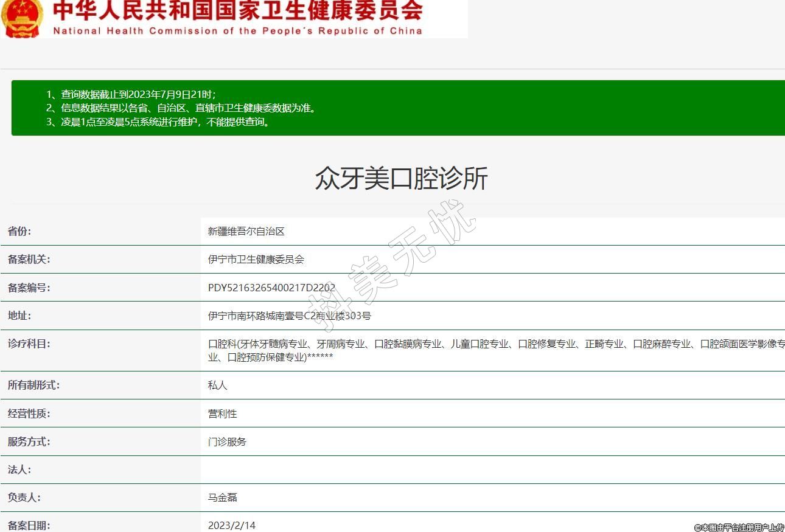Click the 备案机关 row label
This screenshot has height=532, width=785.
(x=29, y=260)
